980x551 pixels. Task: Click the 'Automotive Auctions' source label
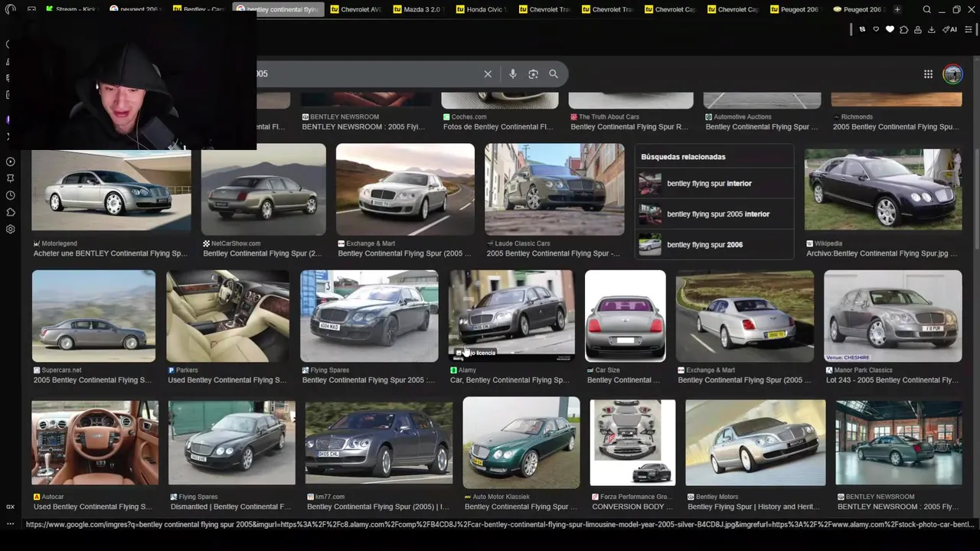tap(742, 117)
